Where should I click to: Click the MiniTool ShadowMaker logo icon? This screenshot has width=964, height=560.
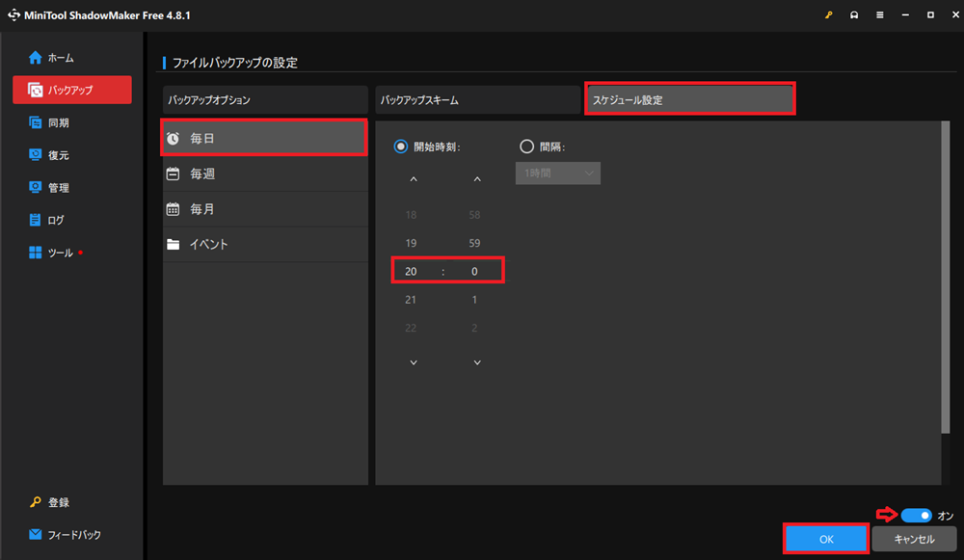click(x=13, y=14)
